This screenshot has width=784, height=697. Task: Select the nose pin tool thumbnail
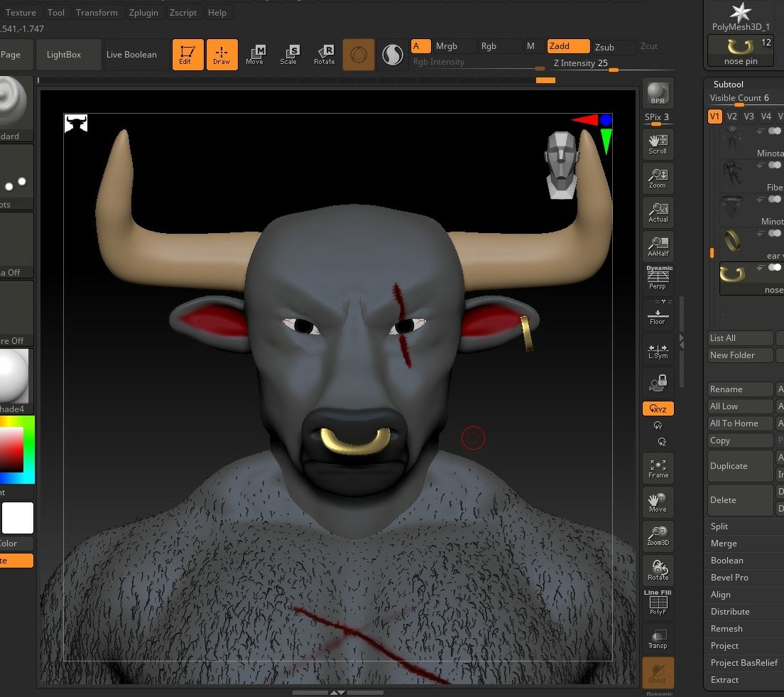(x=741, y=50)
